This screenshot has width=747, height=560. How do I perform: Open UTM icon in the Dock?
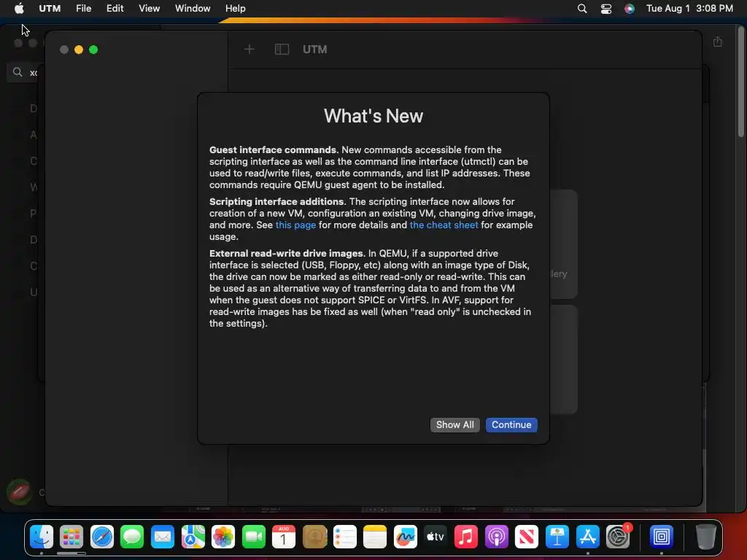(x=661, y=537)
